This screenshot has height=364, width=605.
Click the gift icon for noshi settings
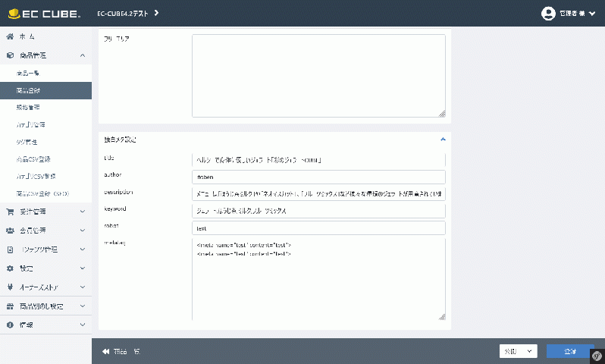[x=10, y=306]
